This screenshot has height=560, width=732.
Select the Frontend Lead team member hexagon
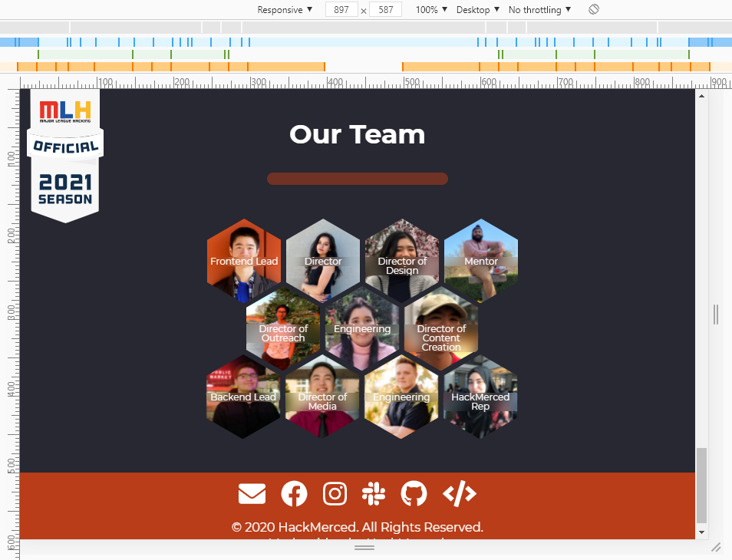click(244, 260)
